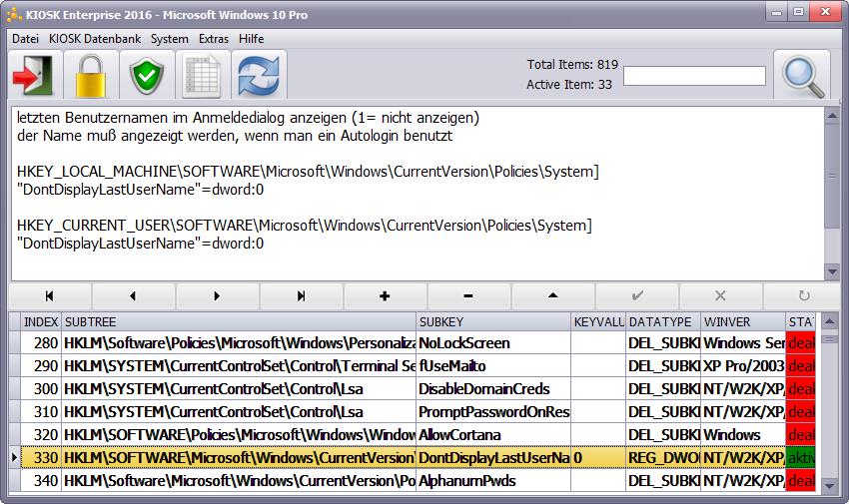Select index cell 290
Viewport: 849px width, 504px height.
pos(41,366)
